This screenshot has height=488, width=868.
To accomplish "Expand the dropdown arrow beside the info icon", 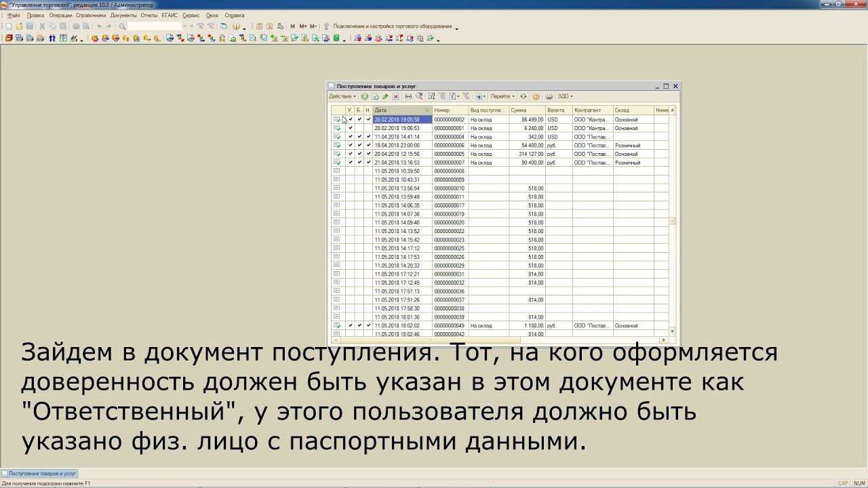I will (x=244, y=28).
